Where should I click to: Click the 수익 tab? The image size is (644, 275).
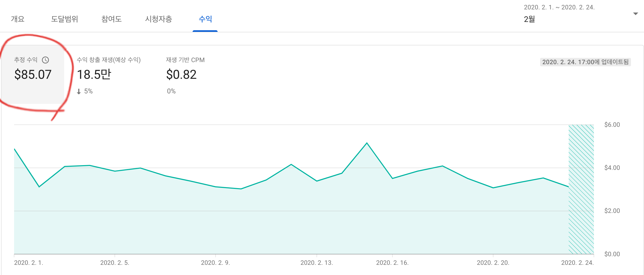[205, 19]
